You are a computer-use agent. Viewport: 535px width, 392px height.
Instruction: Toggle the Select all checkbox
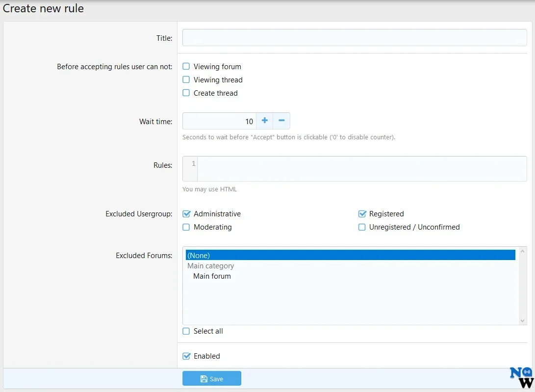186,331
